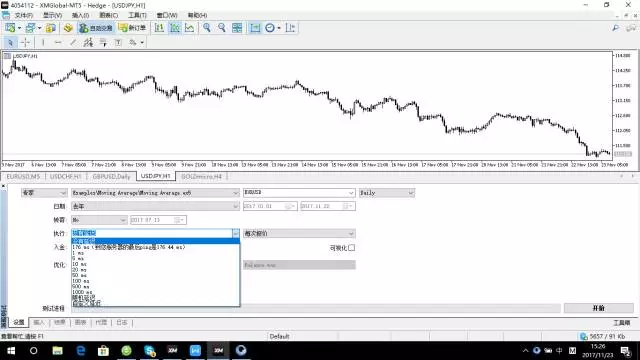Switch to the EURUSD,M5 chart tab
The width and height of the screenshot is (640, 360).
coord(23,176)
